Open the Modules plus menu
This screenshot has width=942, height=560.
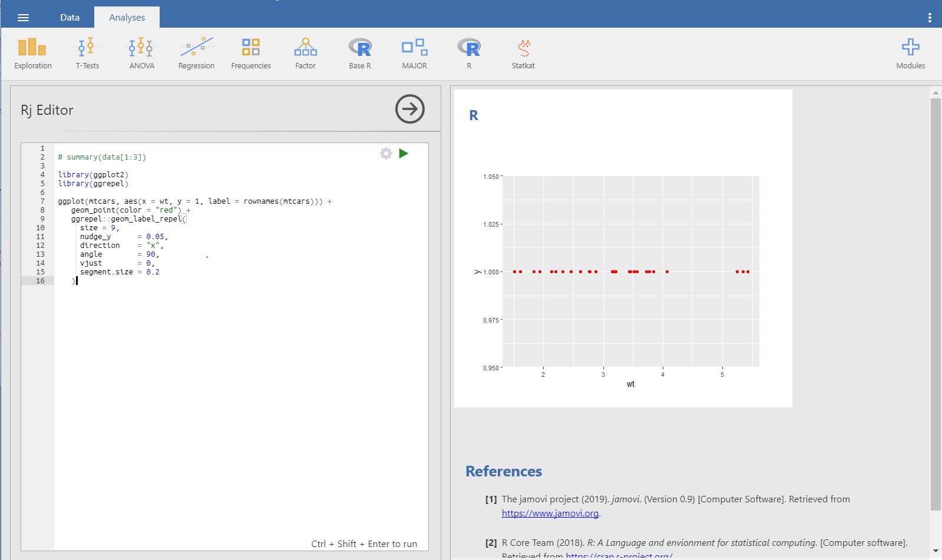coord(910,54)
